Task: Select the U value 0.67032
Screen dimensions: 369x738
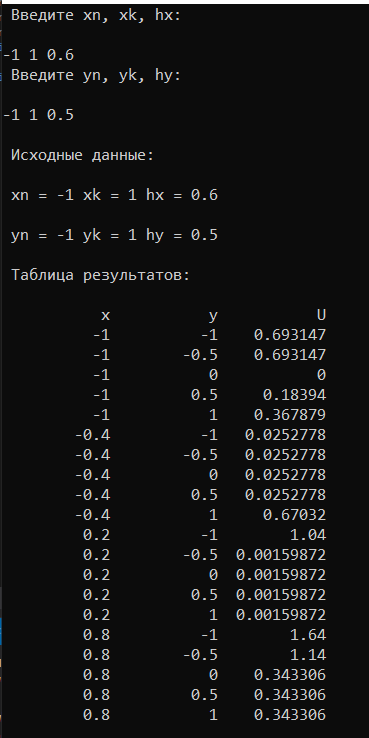Action: (x=294, y=515)
